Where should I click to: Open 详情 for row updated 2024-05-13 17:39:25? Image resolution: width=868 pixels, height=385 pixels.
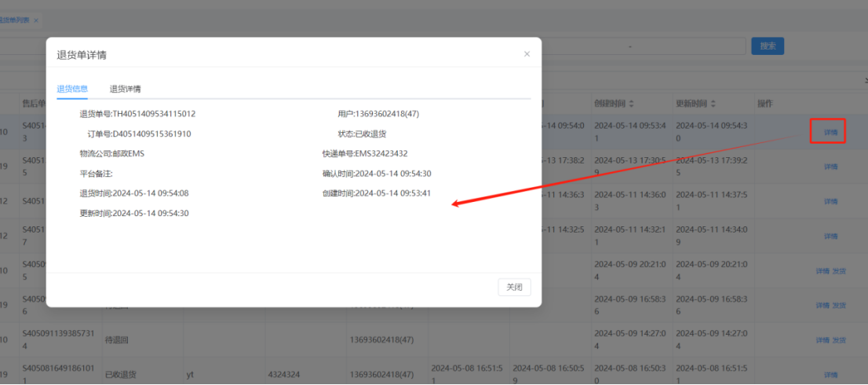click(830, 167)
